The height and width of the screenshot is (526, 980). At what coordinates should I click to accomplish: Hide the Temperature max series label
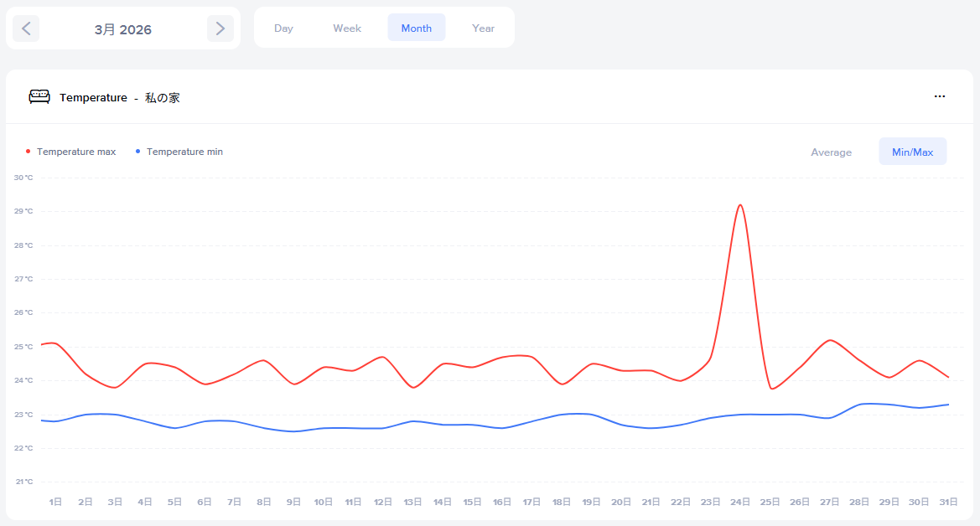click(76, 152)
